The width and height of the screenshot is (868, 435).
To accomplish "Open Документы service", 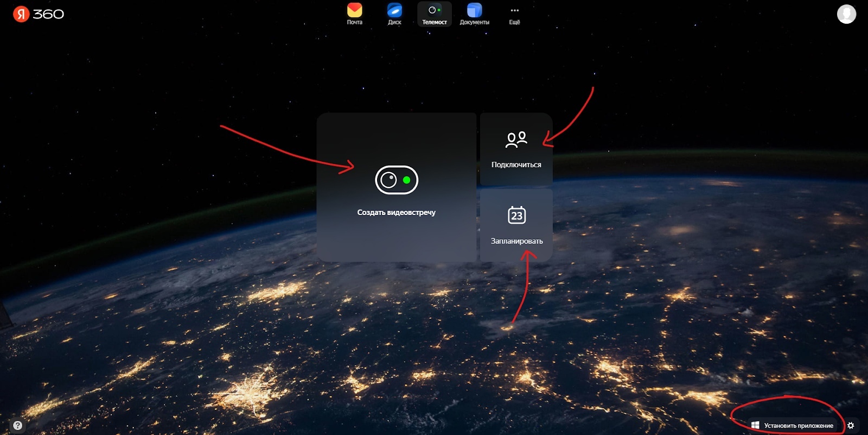I will (x=475, y=14).
